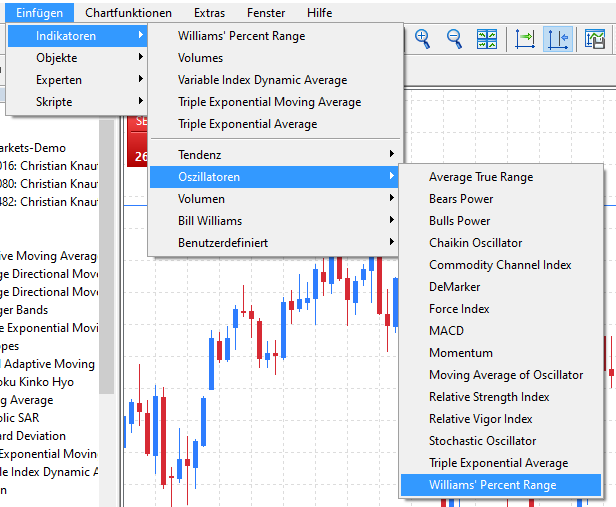Open the Fenster menu

click(266, 13)
